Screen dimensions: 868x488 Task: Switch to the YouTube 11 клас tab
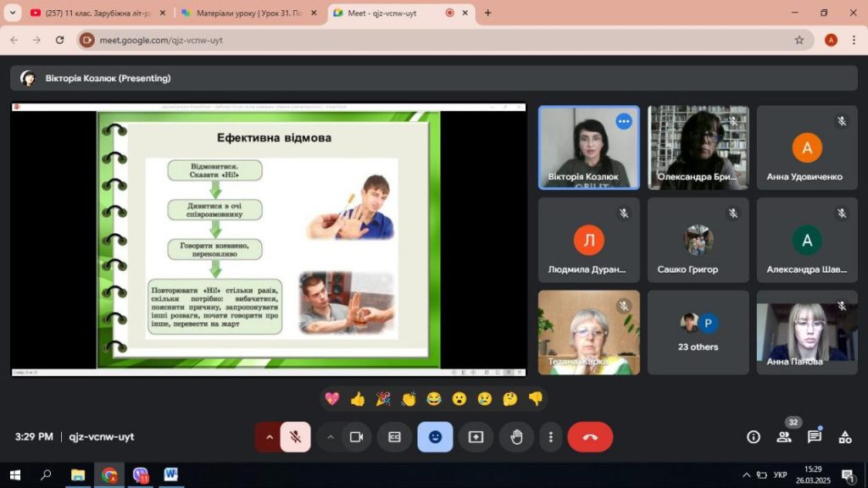coord(95,13)
